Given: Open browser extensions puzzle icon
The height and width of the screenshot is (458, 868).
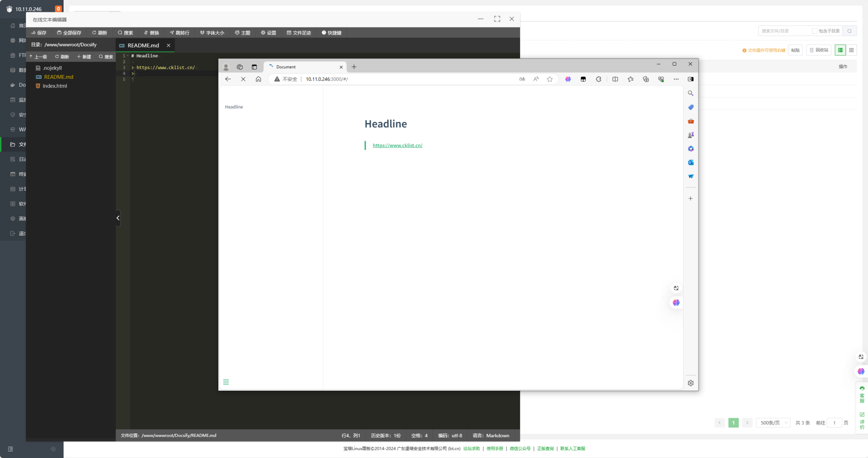Looking at the screenshot, I should (598, 79).
